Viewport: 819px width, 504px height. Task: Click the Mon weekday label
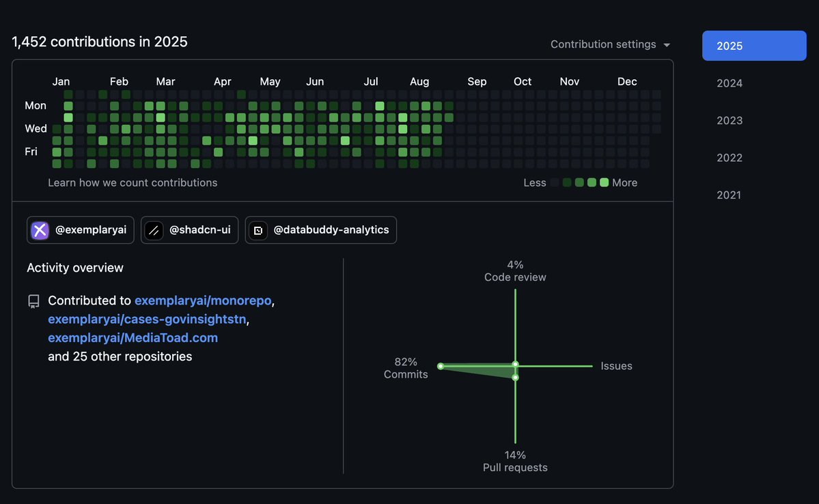[x=36, y=105]
